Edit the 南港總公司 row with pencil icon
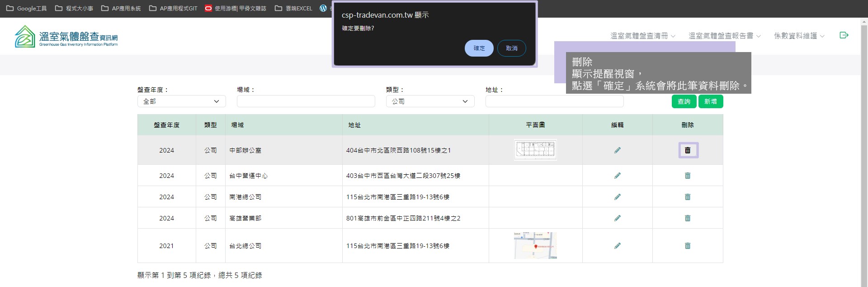 (617, 197)
